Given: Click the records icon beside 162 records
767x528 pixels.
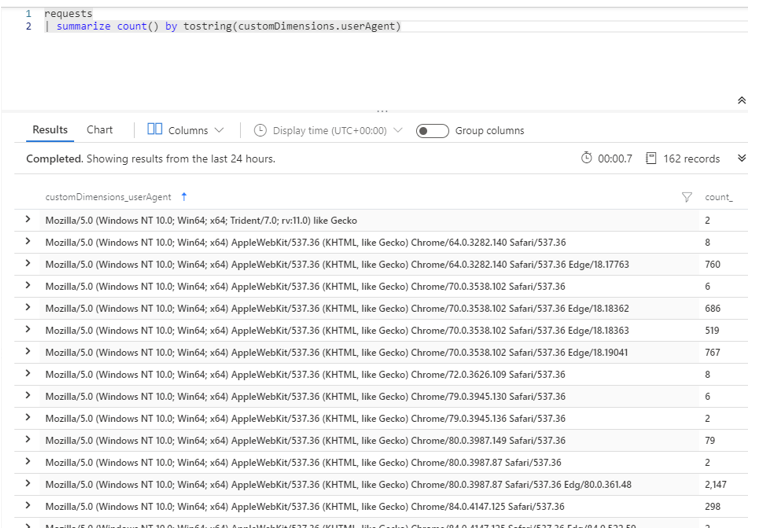Looking at the screenshot, I should (x=651, y=158).
